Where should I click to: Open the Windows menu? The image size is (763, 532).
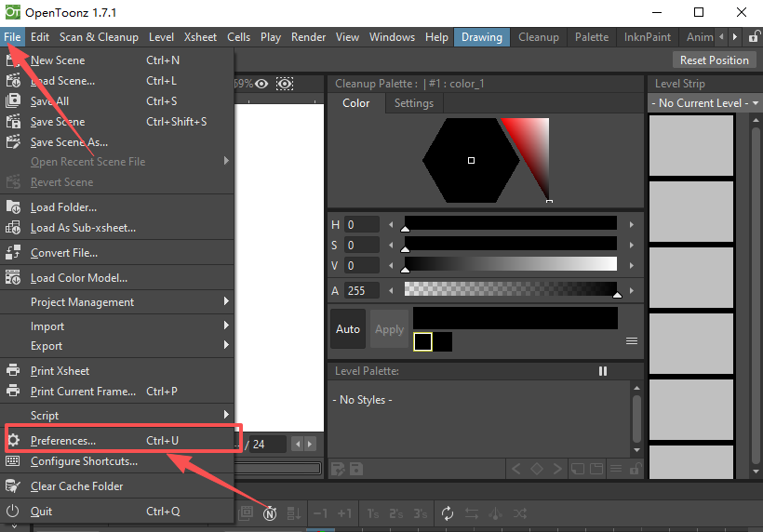pos(392,37)
